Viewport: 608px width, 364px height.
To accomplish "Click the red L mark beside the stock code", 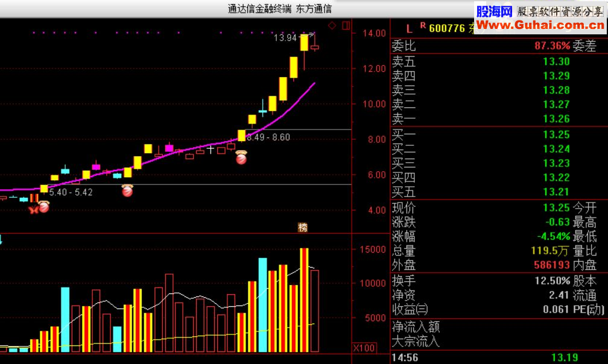I will coord(409,29).
